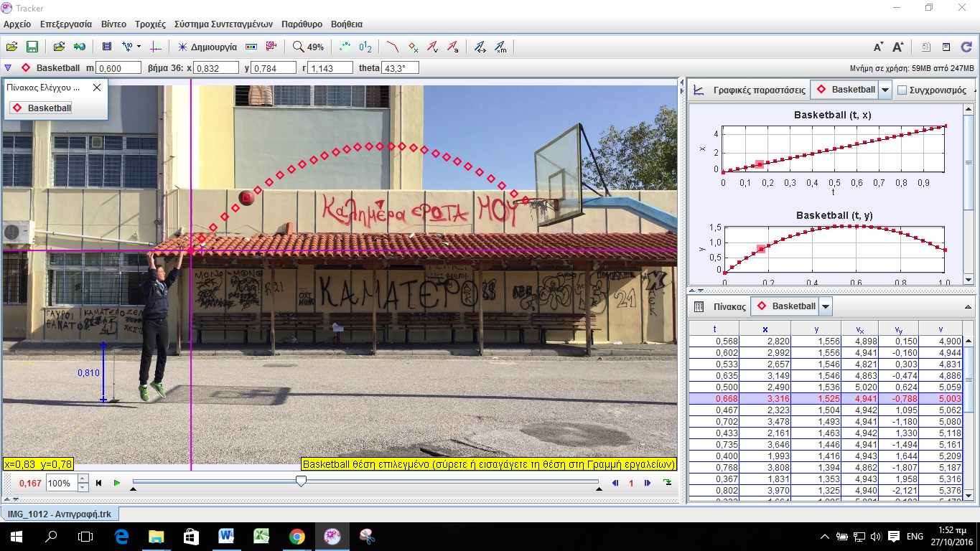The height and width of the screenshot is (551, 980).
Task: Click the x position field 0,832
Action: (216, 68)
